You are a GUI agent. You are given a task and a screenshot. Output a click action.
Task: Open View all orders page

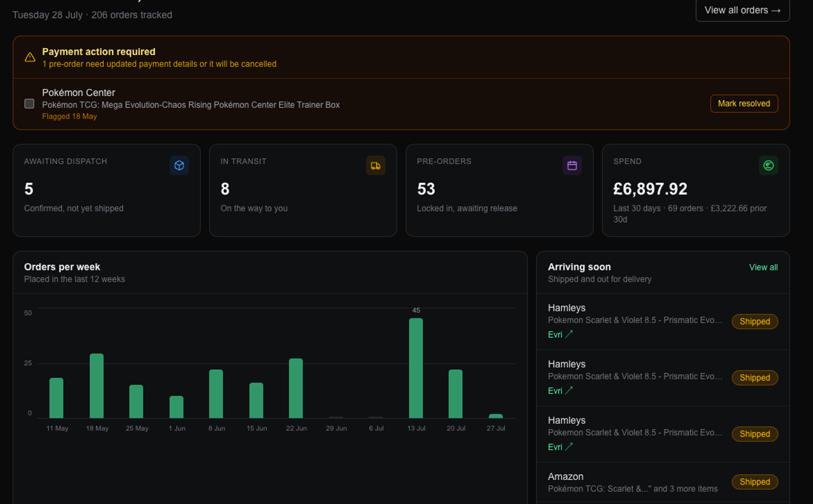point(742,10)
